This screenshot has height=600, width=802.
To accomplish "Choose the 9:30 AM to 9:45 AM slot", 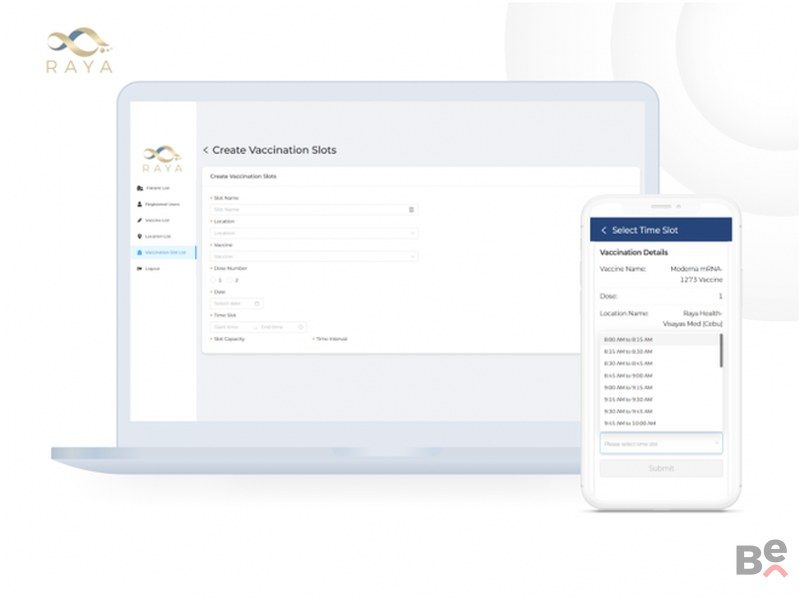I will [x=660, y=411].
